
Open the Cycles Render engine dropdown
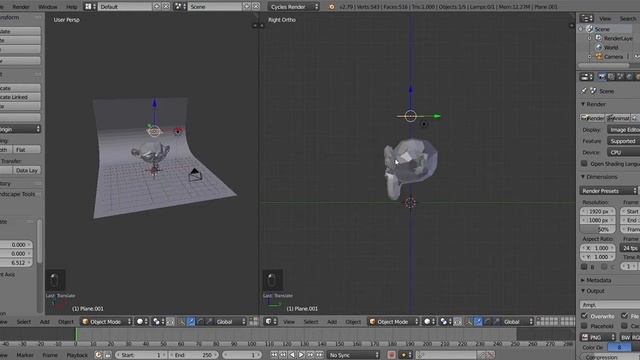tap(294, 7)
